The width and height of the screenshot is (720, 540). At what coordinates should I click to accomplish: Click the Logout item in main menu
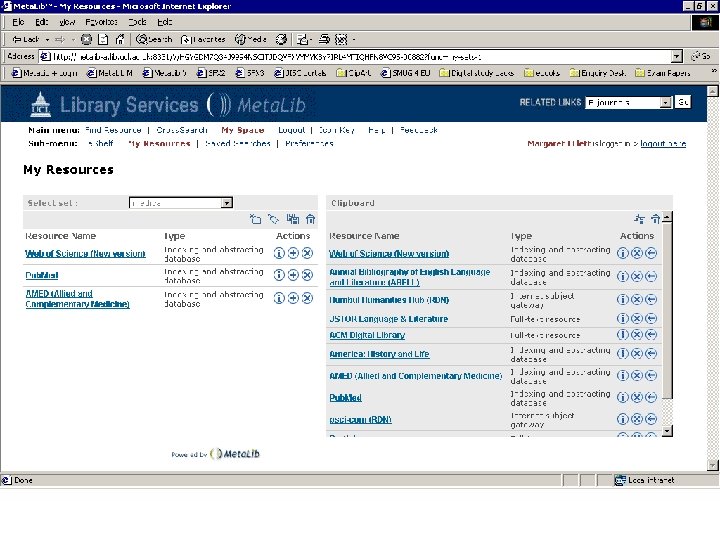292,130
